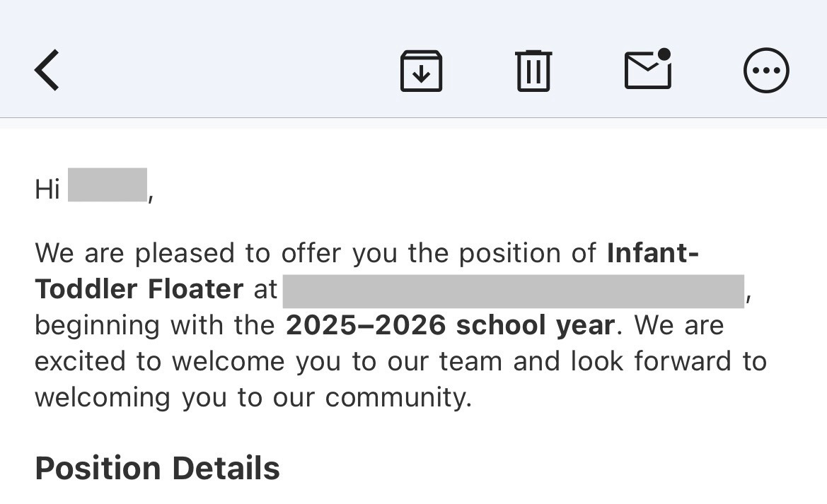Viewport: 827px width, 504px height.
Task: Tap the bold "2025–2026 school year" text
Action: (450, 325)
